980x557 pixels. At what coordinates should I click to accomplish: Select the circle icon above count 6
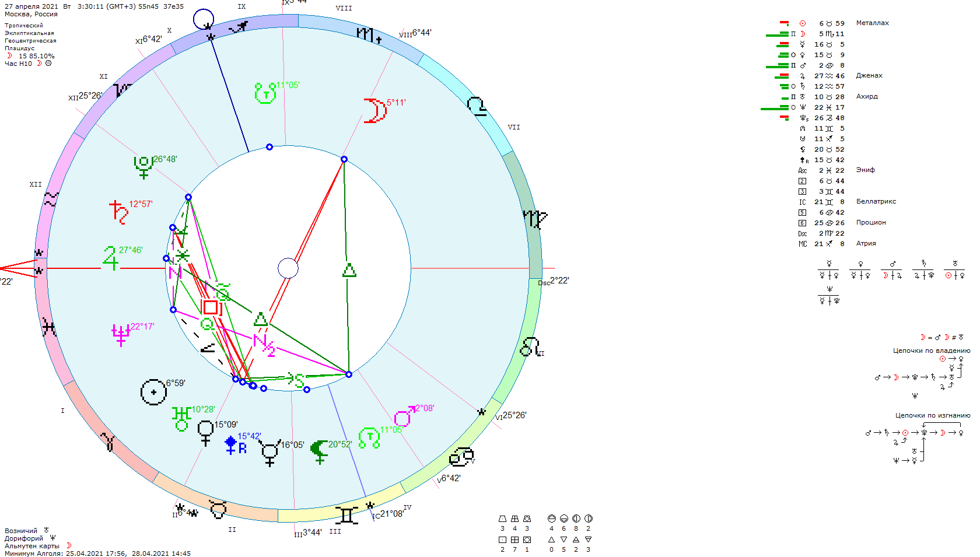pyautogui.click(x=563, y=519)
